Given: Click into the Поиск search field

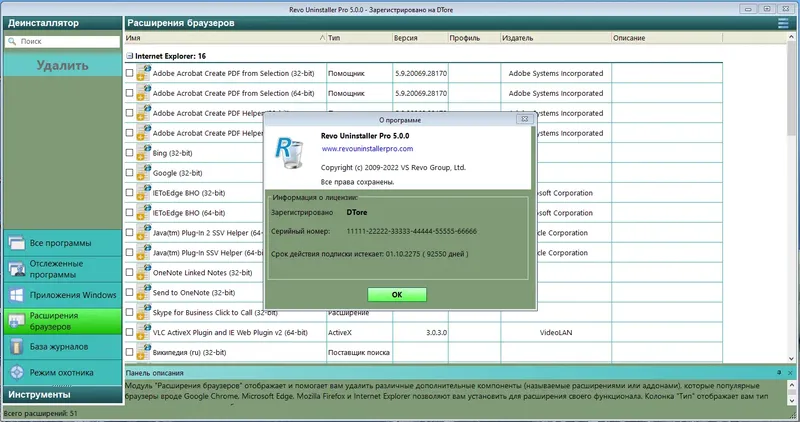Looking at the screenshot, I should (63, 41).
